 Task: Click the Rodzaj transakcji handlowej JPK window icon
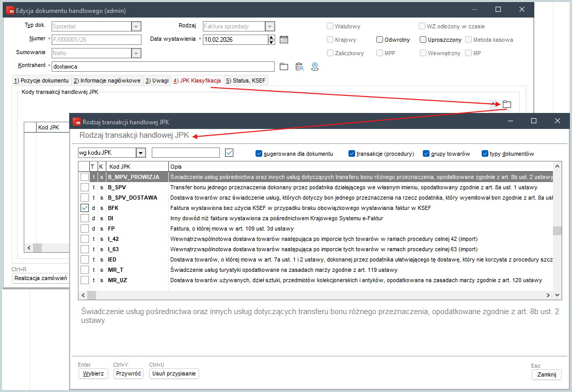77,122
